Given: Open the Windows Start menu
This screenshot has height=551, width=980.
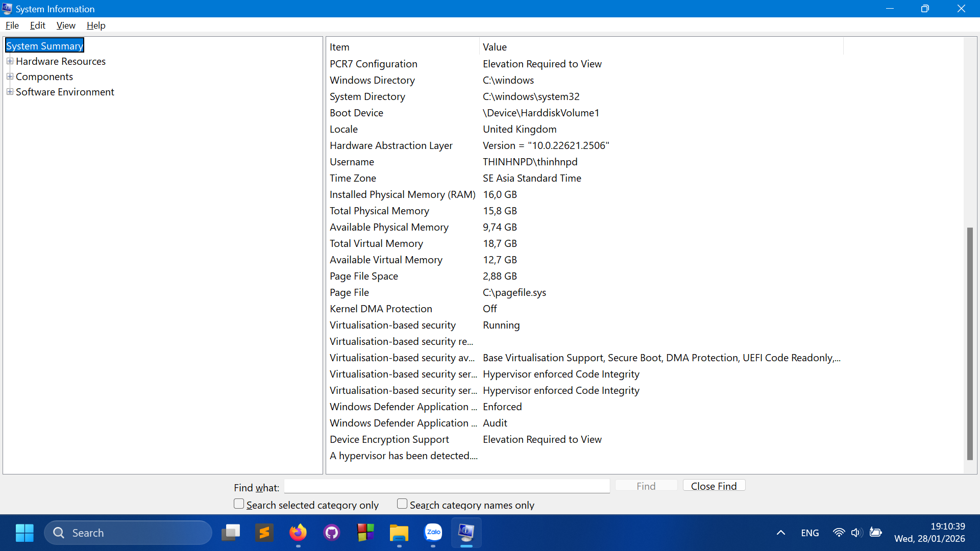Looking at the screenshot, I should [x=24, y=533].
